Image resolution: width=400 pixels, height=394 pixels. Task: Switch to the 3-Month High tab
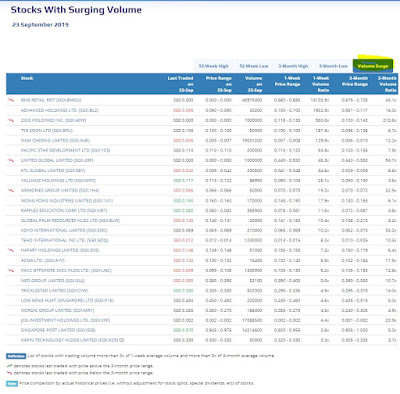pyautogui.click(x=293, y=66)
